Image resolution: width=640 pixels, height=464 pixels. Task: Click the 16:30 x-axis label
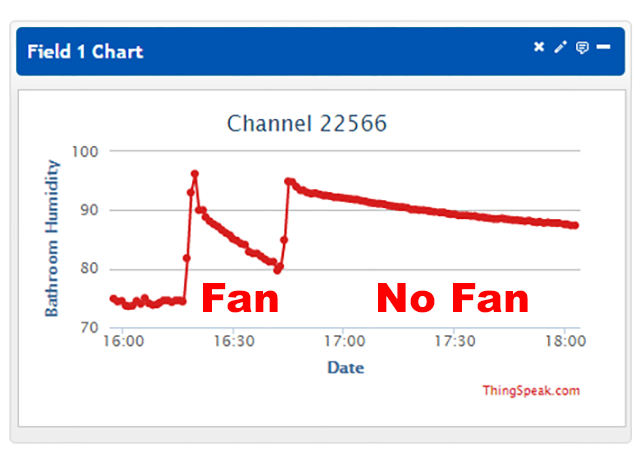234,341
